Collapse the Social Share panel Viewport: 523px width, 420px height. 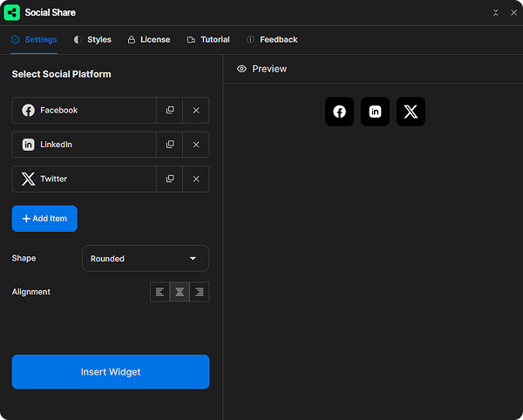(496, 13)
